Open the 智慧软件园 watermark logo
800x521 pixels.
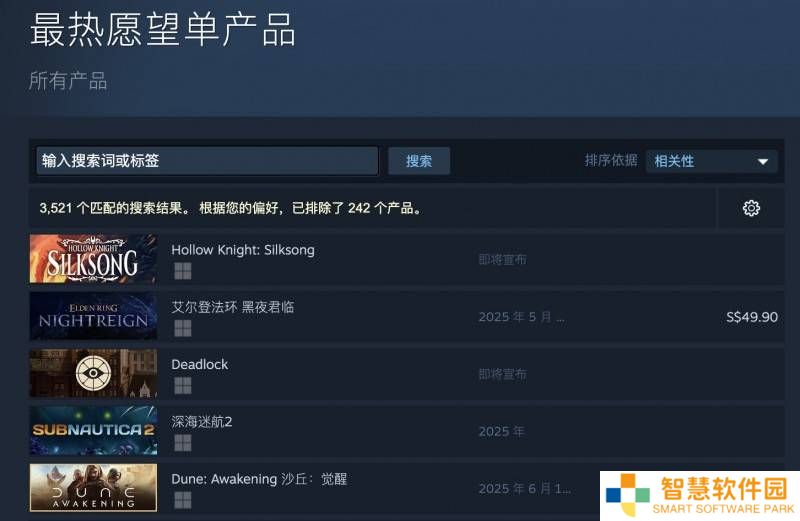click(x=700, y=495)
